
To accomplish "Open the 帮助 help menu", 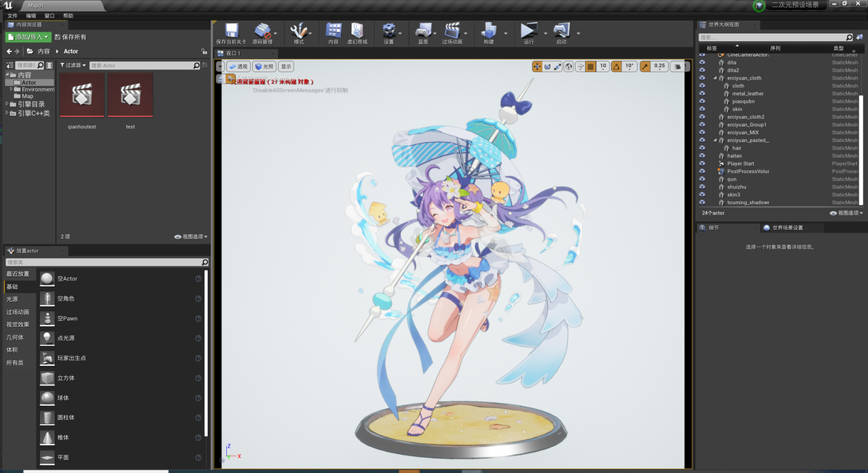I will click(x=68, y=16).
